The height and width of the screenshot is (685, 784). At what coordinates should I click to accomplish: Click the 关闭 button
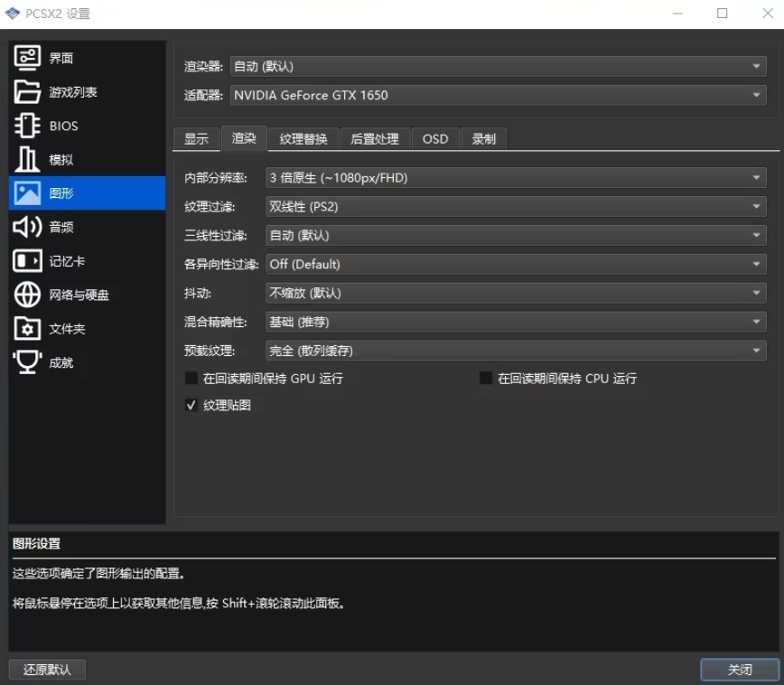739,670
